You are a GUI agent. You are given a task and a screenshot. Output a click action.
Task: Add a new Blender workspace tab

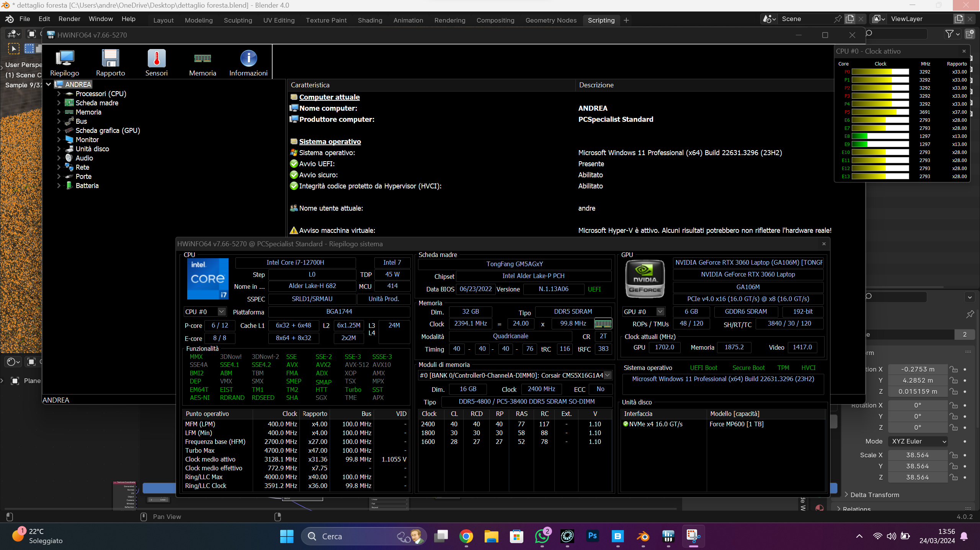pos(626,20)
